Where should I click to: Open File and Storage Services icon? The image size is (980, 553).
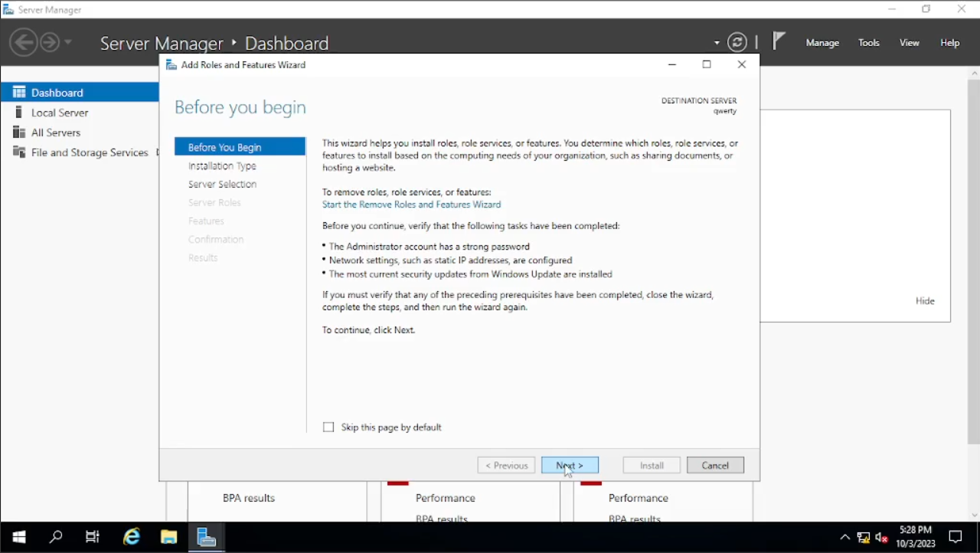[19, 152]
